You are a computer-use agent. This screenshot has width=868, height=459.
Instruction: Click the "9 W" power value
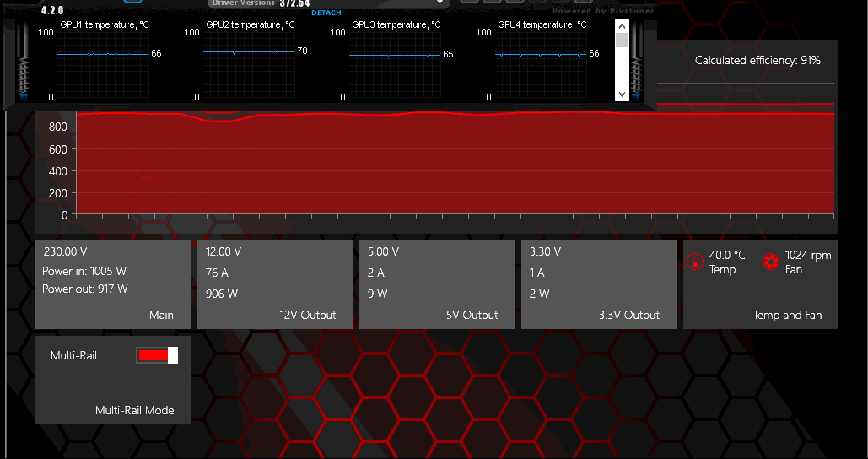[x=378, y=294]
